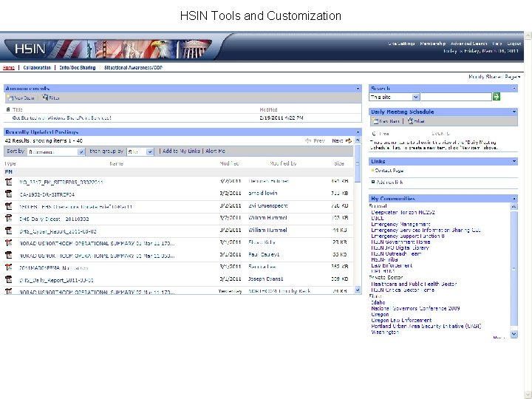The height and width of the screenshot is (399, 532).
Task: Click PDF icon for CA-1952-DR-SITREP04
Action: pos(8,194)
